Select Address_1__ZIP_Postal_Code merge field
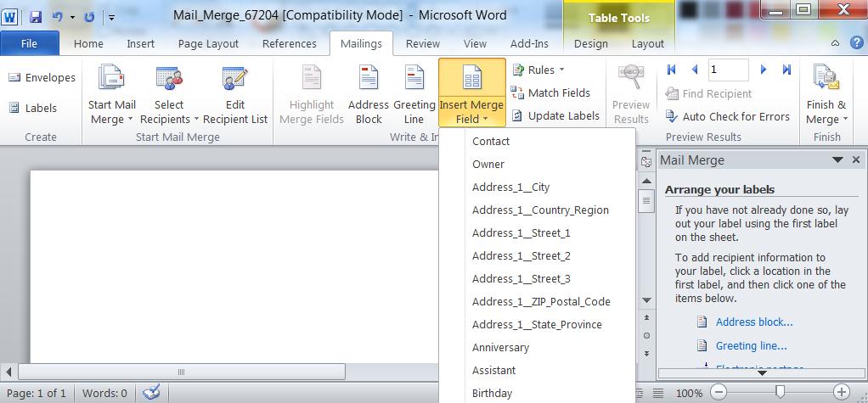The width and height of the screenshot is (868, 403). [537, 302]
